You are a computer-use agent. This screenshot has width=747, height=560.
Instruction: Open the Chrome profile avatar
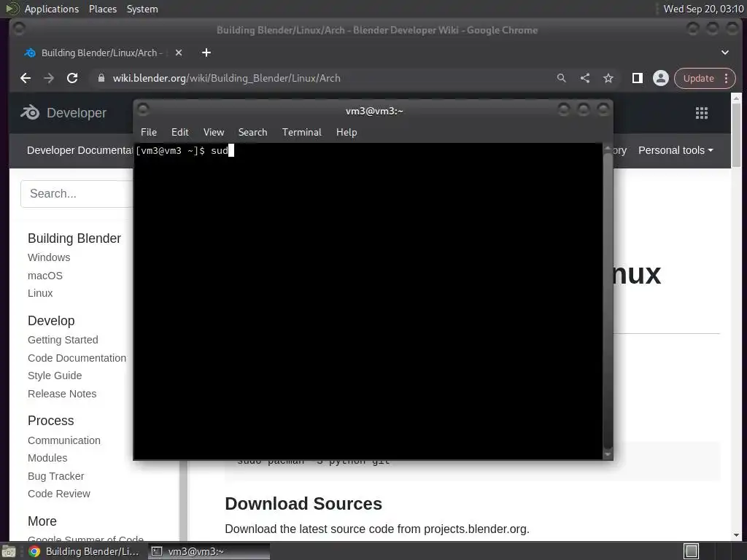coord(661,78)
